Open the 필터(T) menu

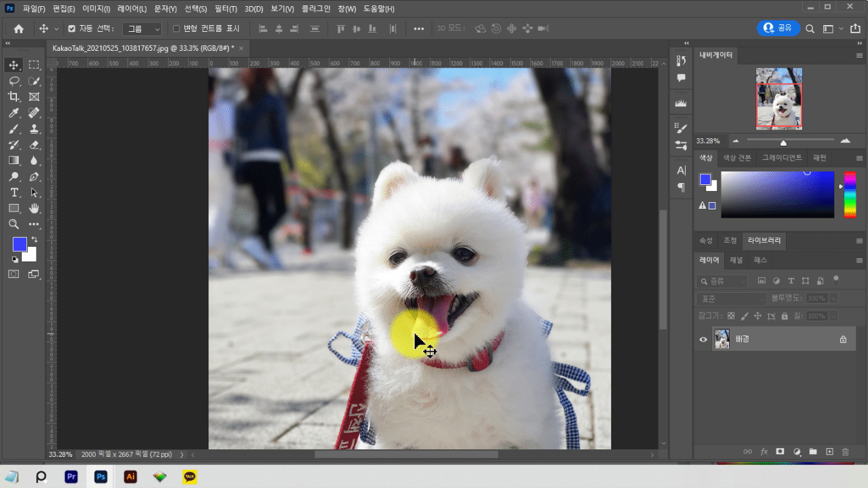[x=225, y=9]
